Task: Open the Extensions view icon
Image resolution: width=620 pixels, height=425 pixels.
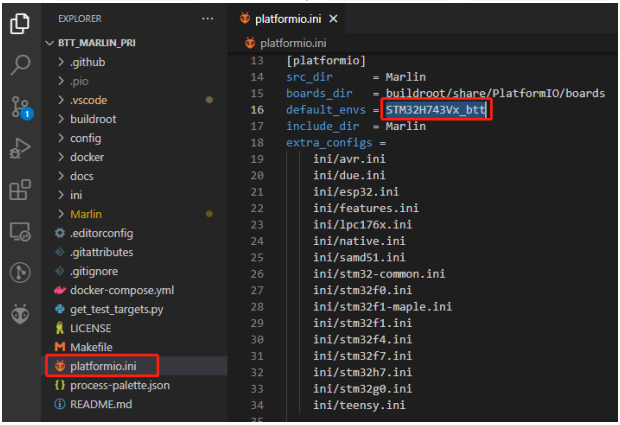Action: pos(20,190)
